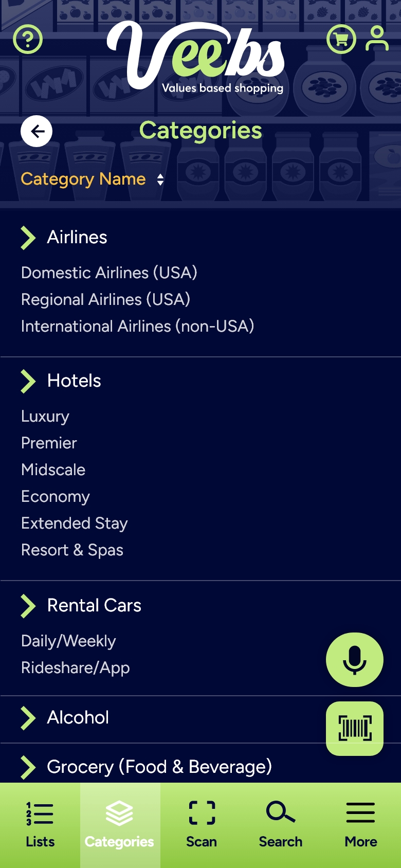Image resolution: width=401 pixels, height=868 pixels.
Task: Tap the back arrow button
Action: pos(37,131)
